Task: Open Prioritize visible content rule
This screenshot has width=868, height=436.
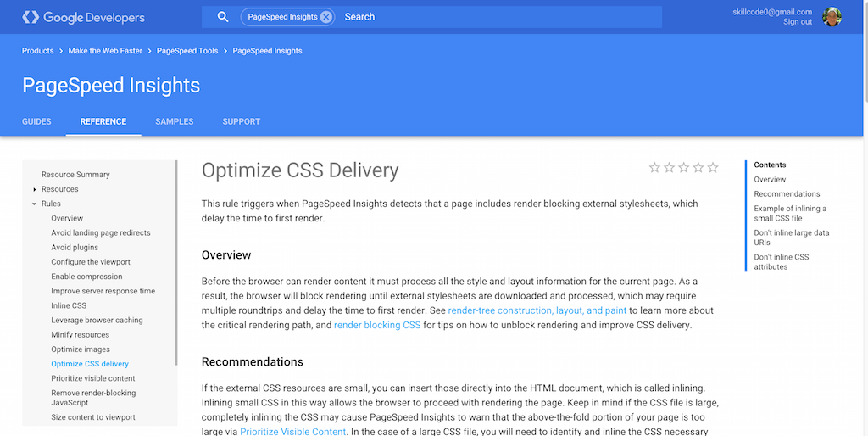Action: tap(93, 377)
